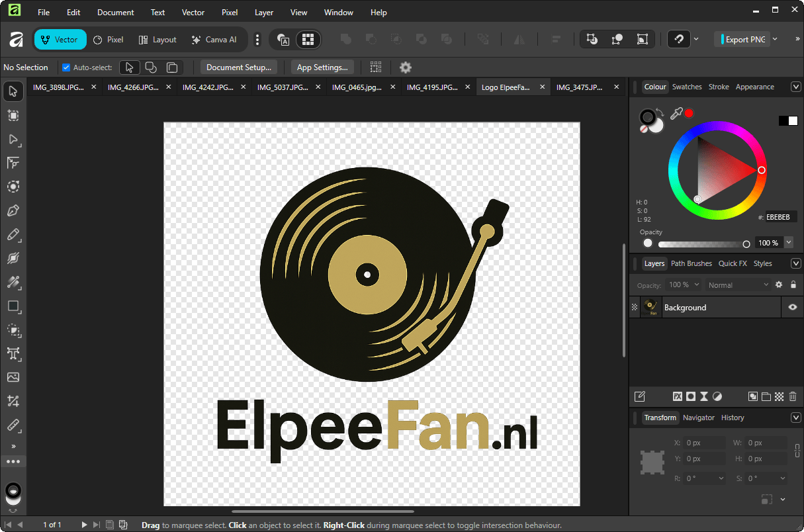The height and width of the screenshot is (532, 804).
Task: Select the Pencil tool
Action: (x=13, y=235)
